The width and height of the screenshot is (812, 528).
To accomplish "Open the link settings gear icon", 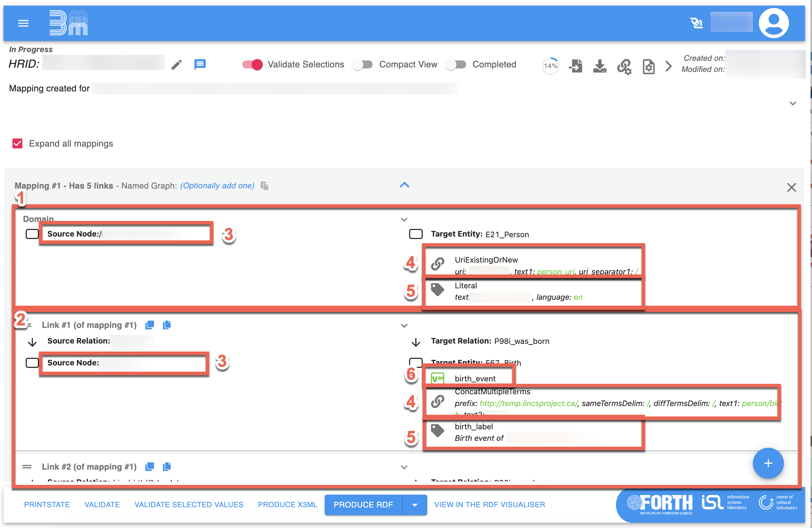I will (624, 66).
